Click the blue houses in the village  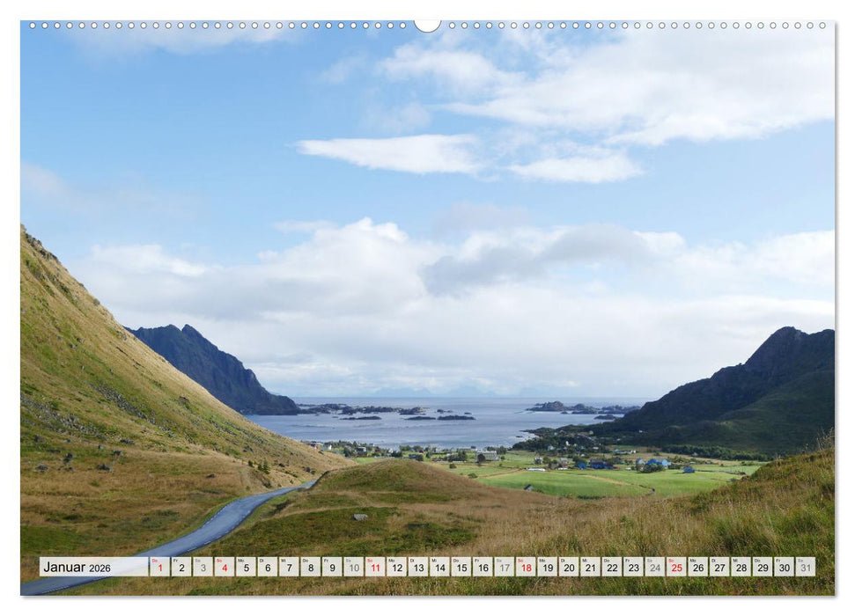[x=656, y=462]
